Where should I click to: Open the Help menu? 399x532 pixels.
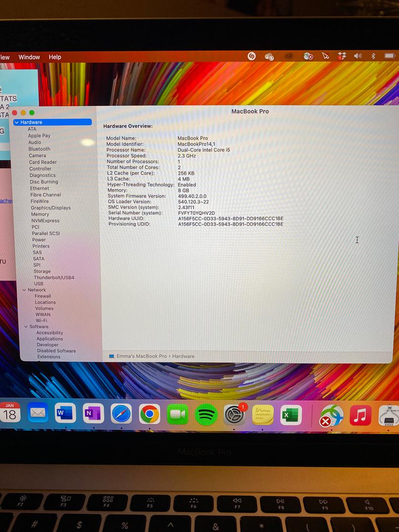tap(55, 57)
